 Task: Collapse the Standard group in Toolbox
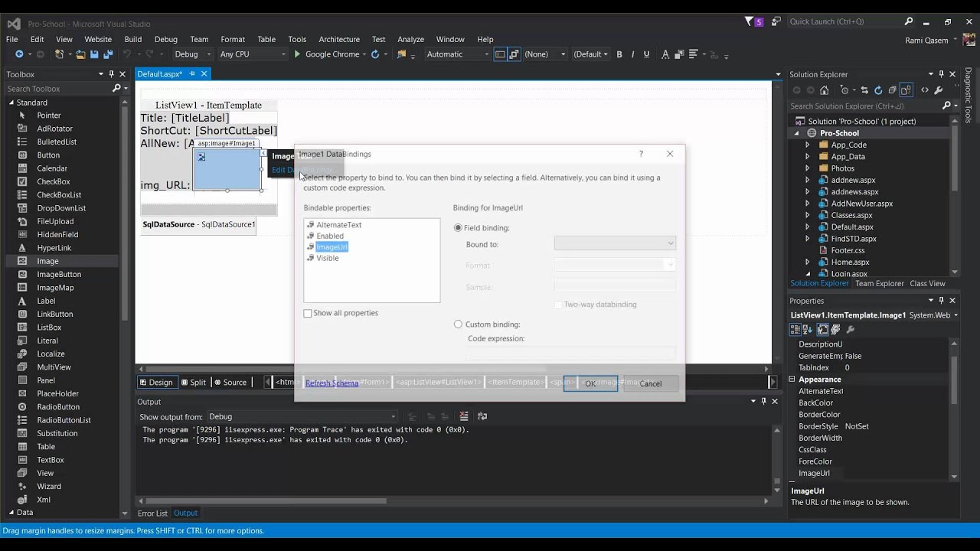[x=11, y=103]
